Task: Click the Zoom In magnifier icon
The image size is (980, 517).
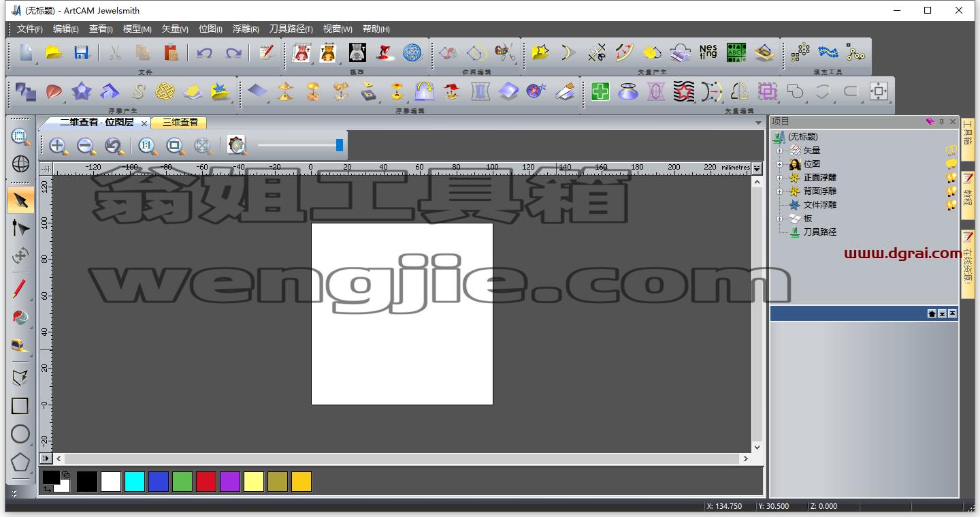Action: [58, 145]
